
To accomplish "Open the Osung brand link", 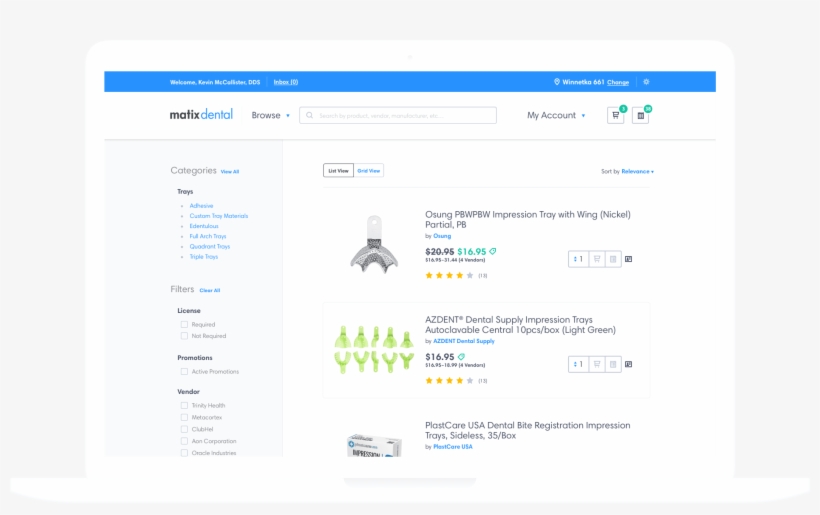I will tap(442, 236).
